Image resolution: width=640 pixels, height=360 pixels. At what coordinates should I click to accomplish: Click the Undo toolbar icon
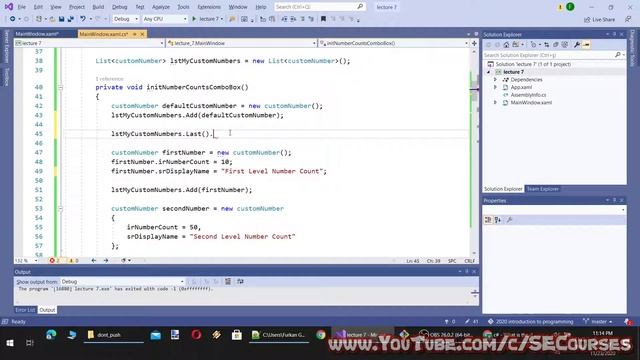[83, 19]
